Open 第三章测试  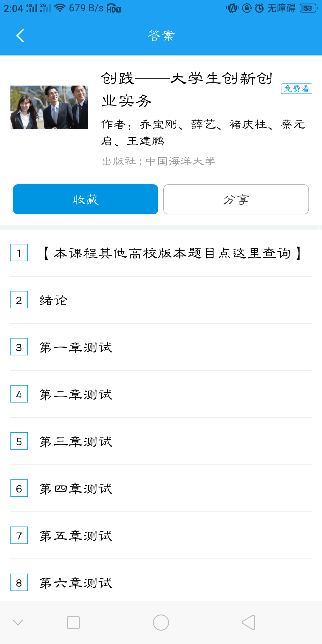[161, 441]
